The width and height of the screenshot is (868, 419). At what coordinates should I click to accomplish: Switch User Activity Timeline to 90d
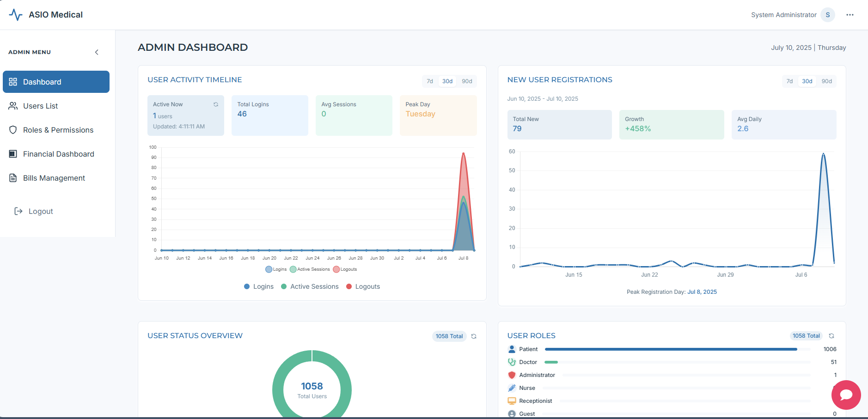click(467, 81)
